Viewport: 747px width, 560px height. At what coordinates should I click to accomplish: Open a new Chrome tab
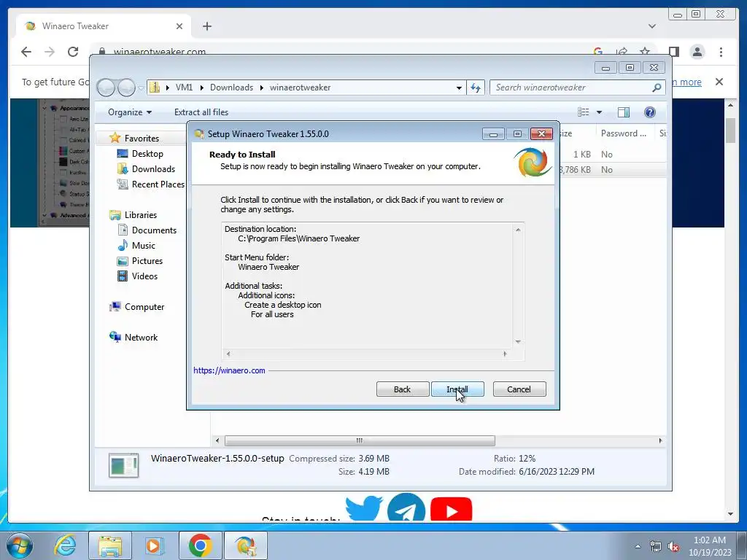pyautogui.click(x=206, y=26)
